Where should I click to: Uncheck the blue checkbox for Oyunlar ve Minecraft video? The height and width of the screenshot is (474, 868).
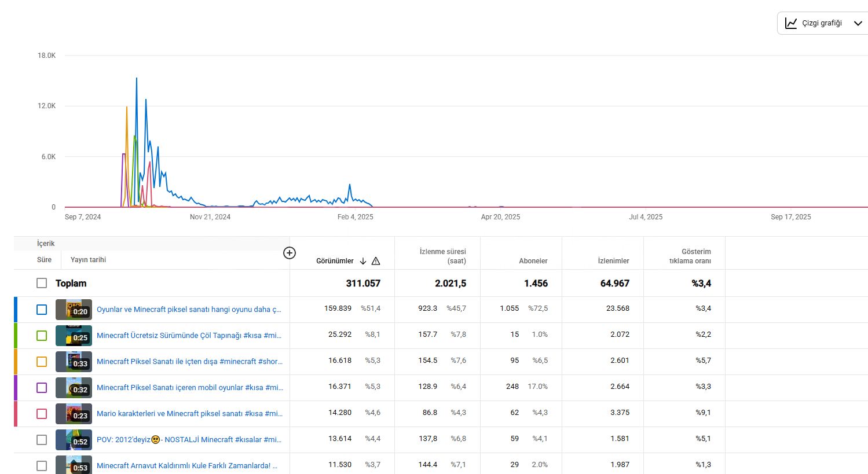tap(42, 310)
